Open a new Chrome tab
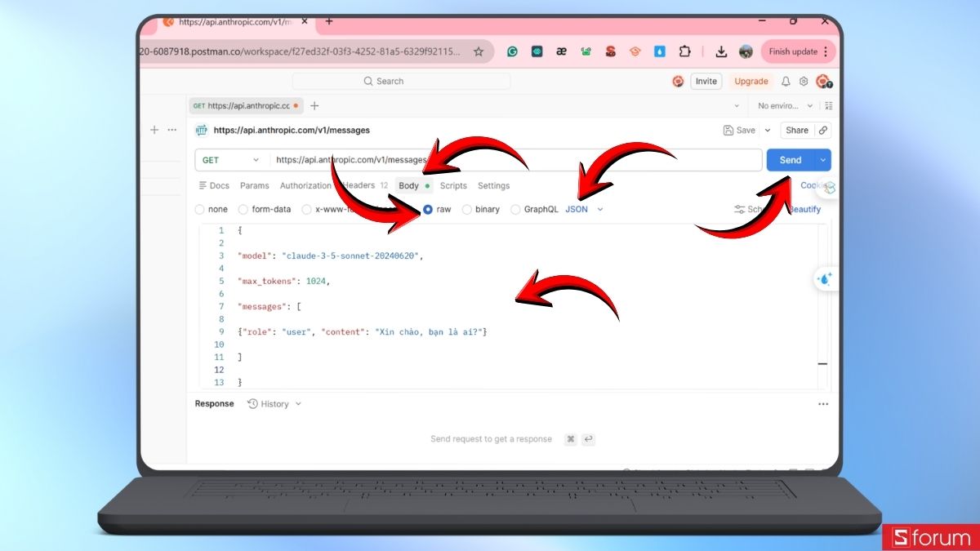The image size is (980, 551). click(x=328, y=21)
